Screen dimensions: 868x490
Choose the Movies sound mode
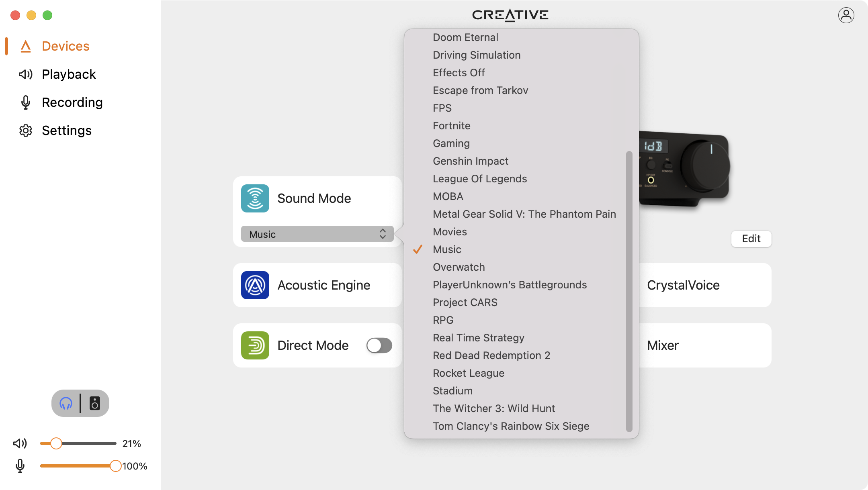(x=450, y=232)
